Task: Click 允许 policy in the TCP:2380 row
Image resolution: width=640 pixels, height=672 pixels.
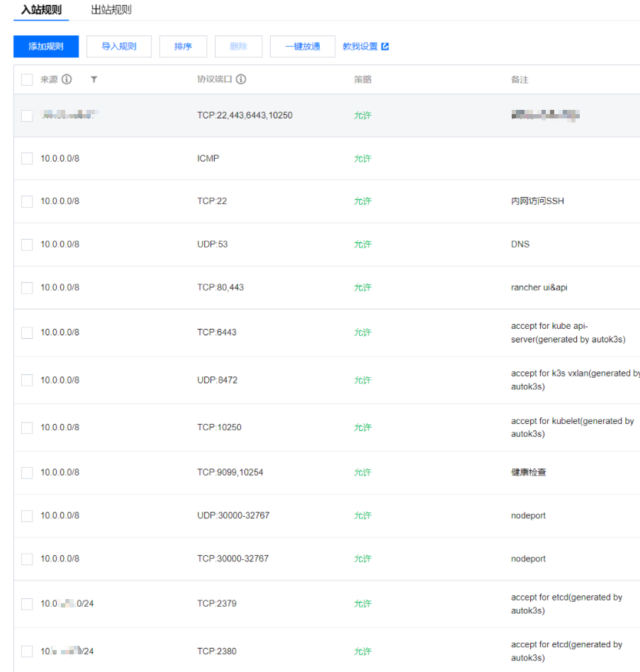Action: point(363,651)
